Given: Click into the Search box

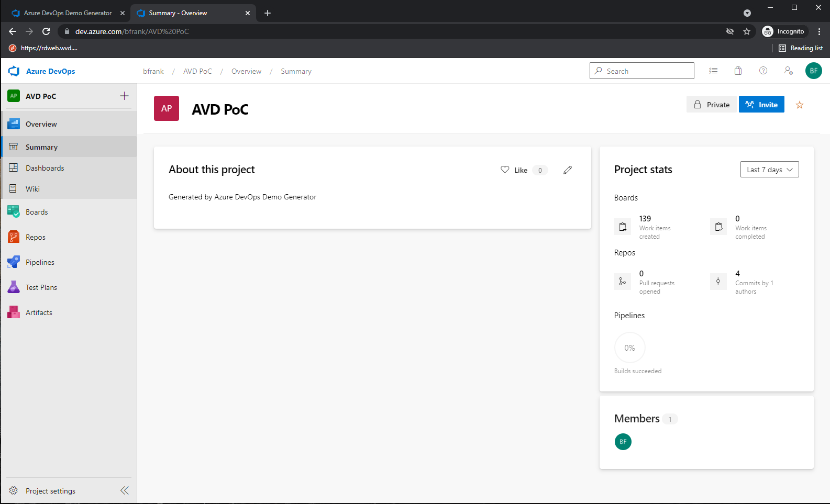Looking at the screenshot, I should [642, 71].
